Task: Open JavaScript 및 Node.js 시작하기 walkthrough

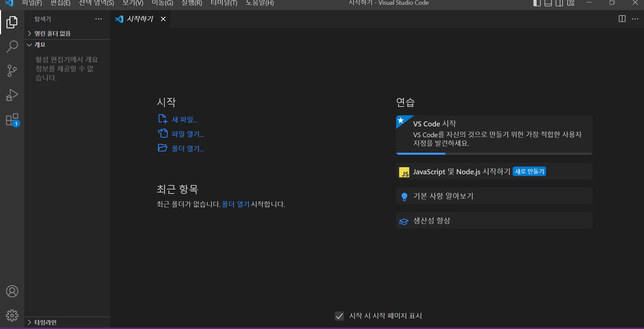Action: (x=494, y=172)
